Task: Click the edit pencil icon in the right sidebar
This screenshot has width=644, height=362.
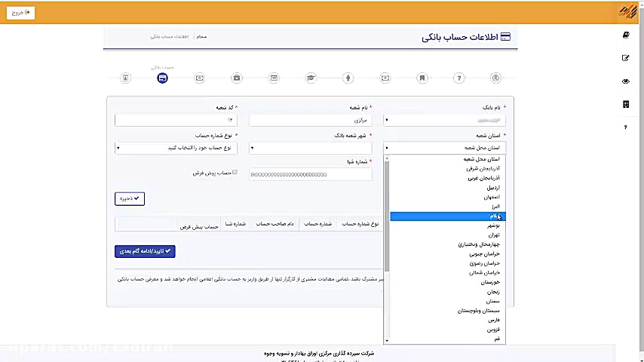Action: (626, 58)
